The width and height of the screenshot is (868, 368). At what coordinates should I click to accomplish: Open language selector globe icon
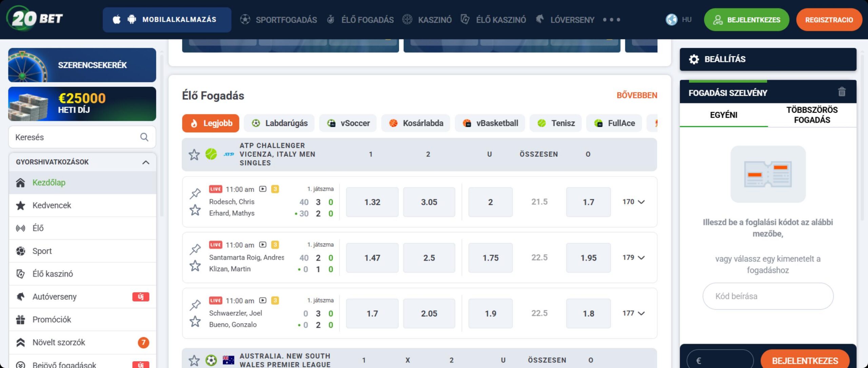pos(671,20)
